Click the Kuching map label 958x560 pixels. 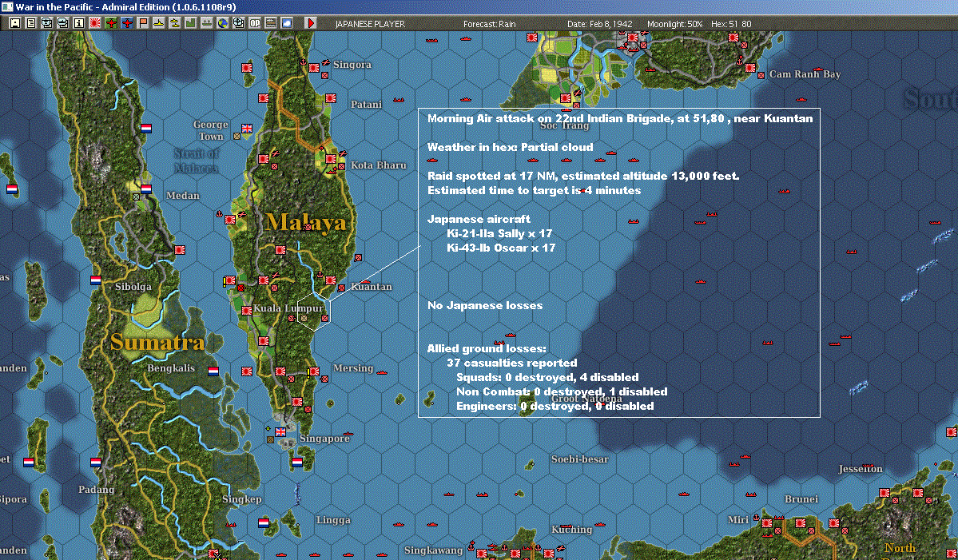[x=572, y=530]
